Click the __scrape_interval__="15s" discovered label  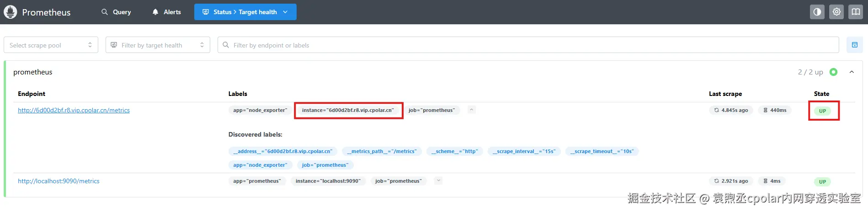click(x=524, y=151)
